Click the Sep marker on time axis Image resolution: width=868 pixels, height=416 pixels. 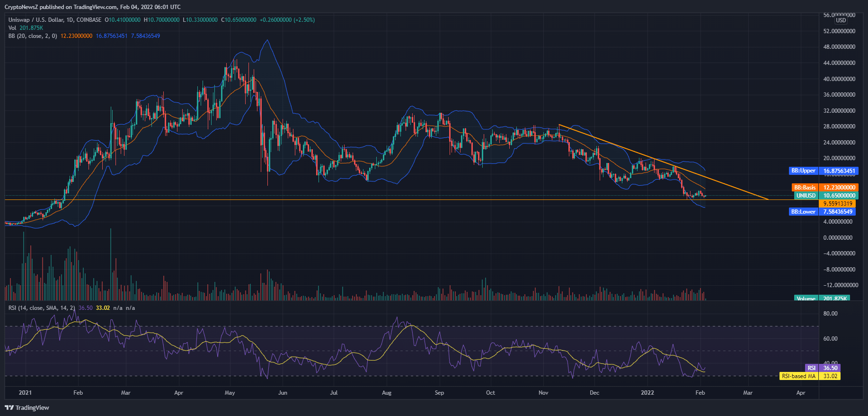pyautogui.click(x=439, y=393)
